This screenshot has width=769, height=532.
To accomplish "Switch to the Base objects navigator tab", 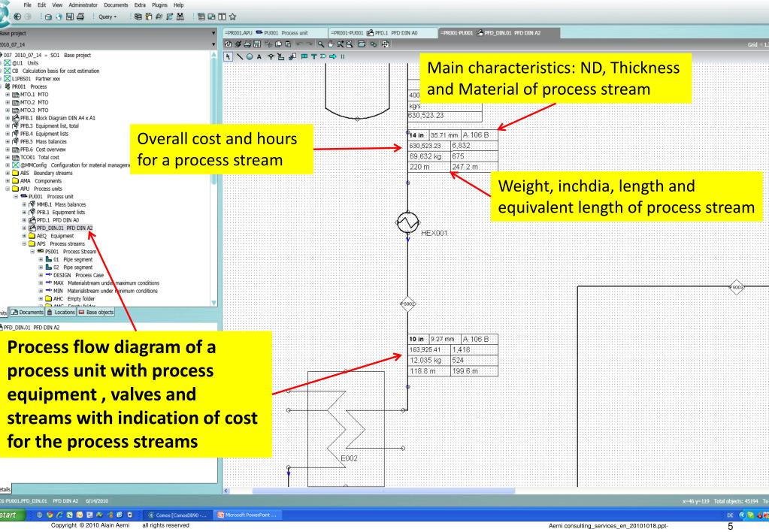I will (95, 313).
